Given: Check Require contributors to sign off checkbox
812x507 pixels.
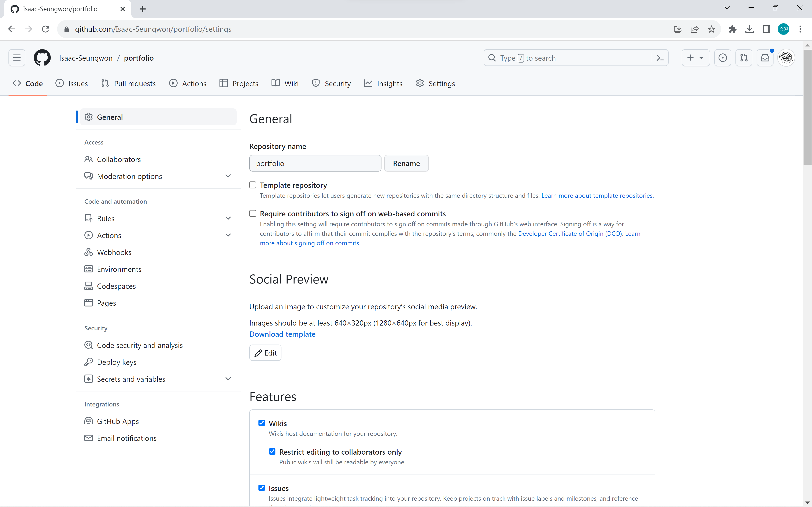Looking at the screenshot, I should 253,213.
